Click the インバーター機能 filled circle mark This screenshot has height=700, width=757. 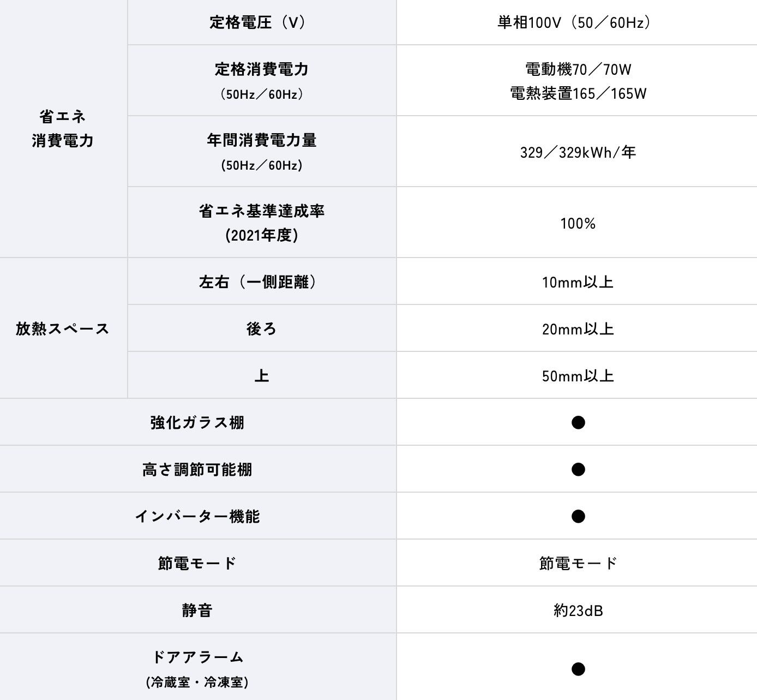coord(578,516)
